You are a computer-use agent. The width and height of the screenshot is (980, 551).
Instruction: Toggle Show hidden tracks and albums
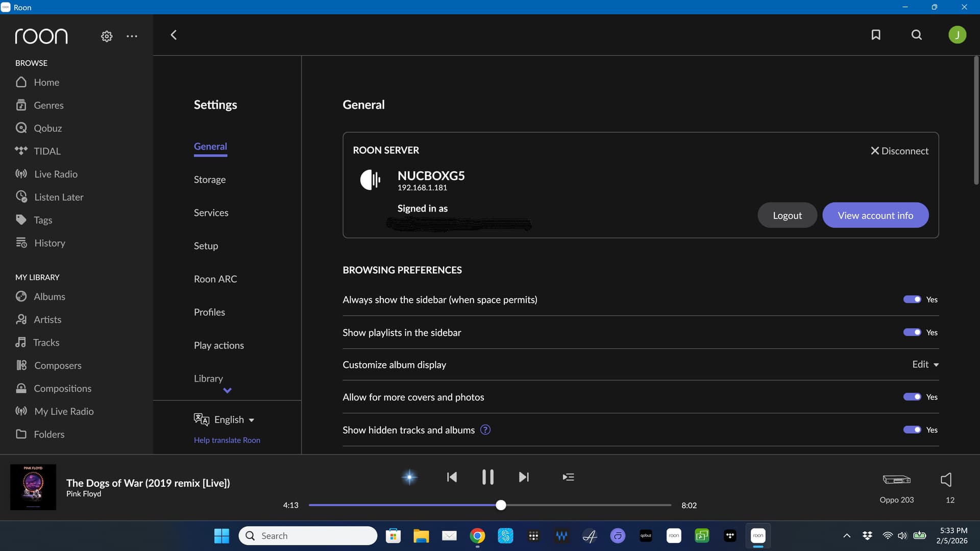[x=912, y=430]
